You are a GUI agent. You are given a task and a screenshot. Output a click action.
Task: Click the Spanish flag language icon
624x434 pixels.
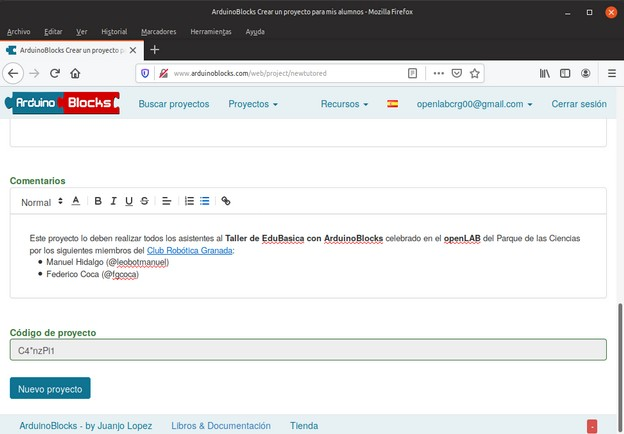pyautogui.click(x=392, y=104)
